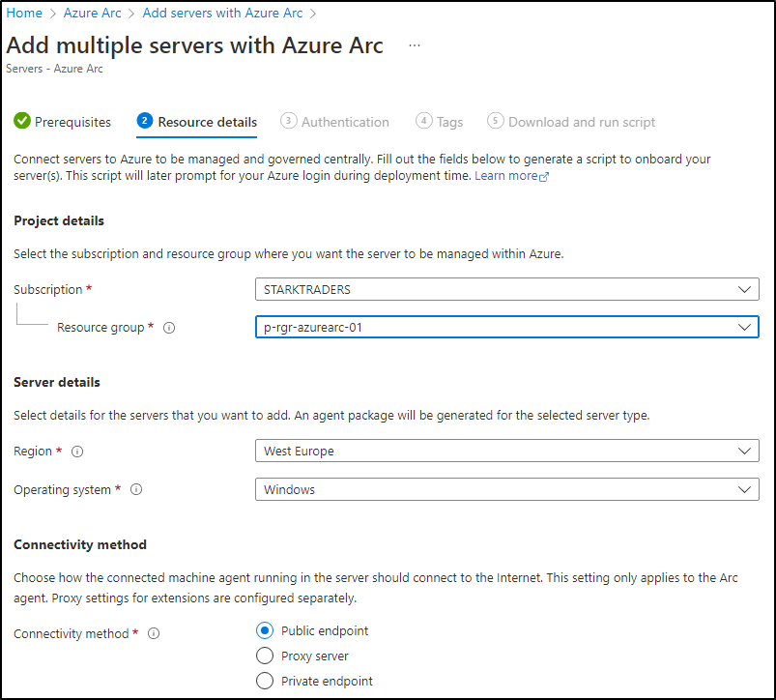
Task: Open the Resource group dropdown
Action: (506, 327)
